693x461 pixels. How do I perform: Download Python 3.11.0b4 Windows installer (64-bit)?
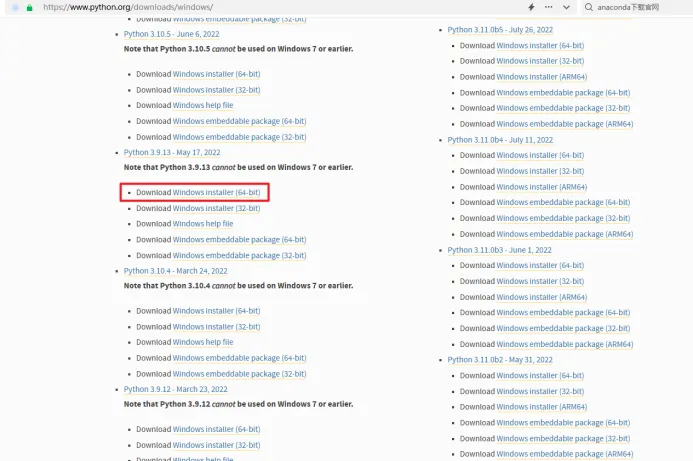point(540,155)
